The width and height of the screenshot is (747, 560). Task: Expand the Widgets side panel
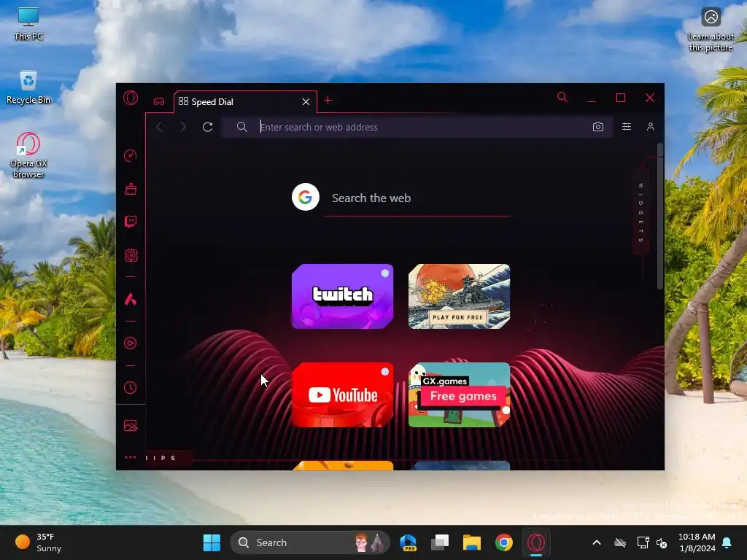pos(640,212)
